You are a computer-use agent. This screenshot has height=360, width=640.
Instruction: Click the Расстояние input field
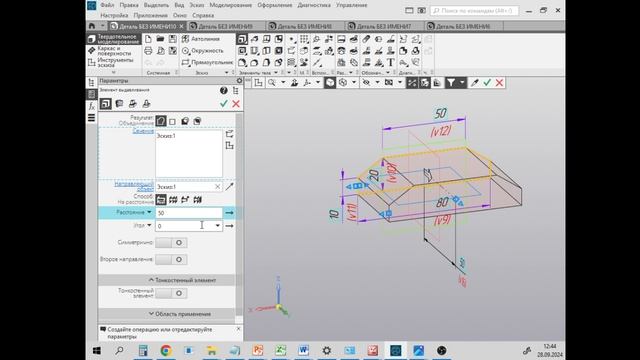coord(189,213)
